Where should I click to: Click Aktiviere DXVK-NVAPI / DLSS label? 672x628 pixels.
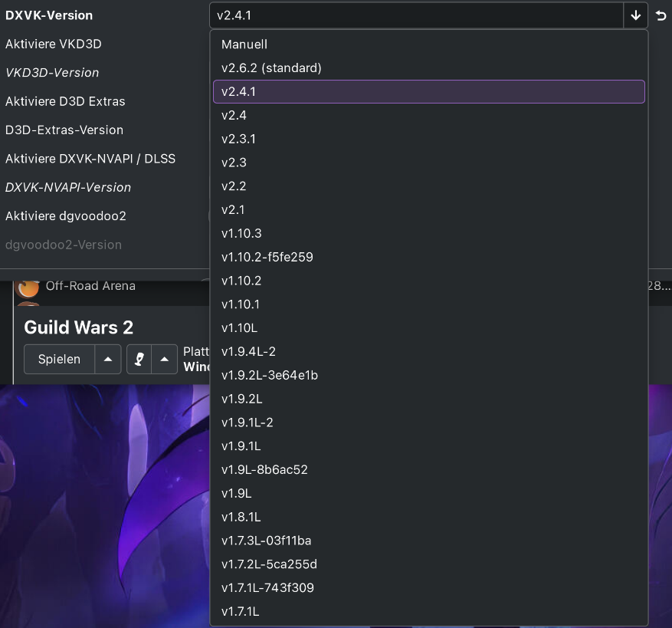(x=90, y=159)
